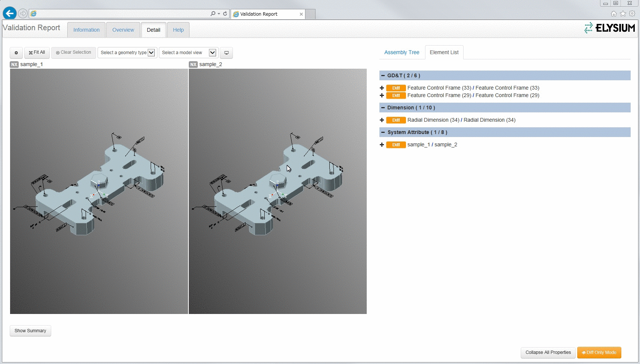Switch to the Assembly Tree tab
The width and height of the screenshot is (640, 364).
point(402,52)
